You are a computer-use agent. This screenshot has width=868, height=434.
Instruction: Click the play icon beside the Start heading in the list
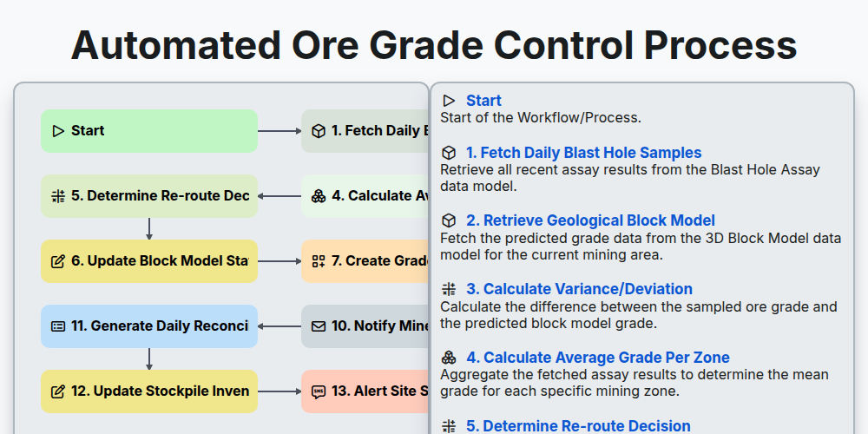[x=449, y=101]
